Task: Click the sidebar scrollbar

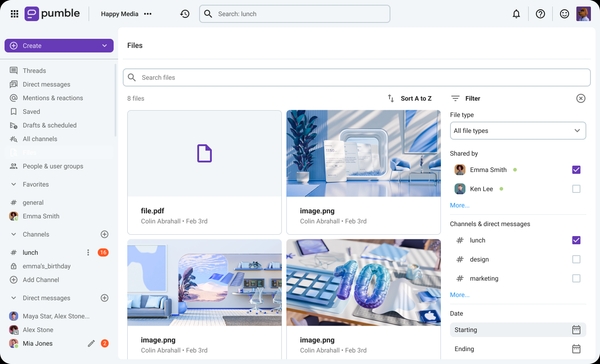Action: coord(115,100)
